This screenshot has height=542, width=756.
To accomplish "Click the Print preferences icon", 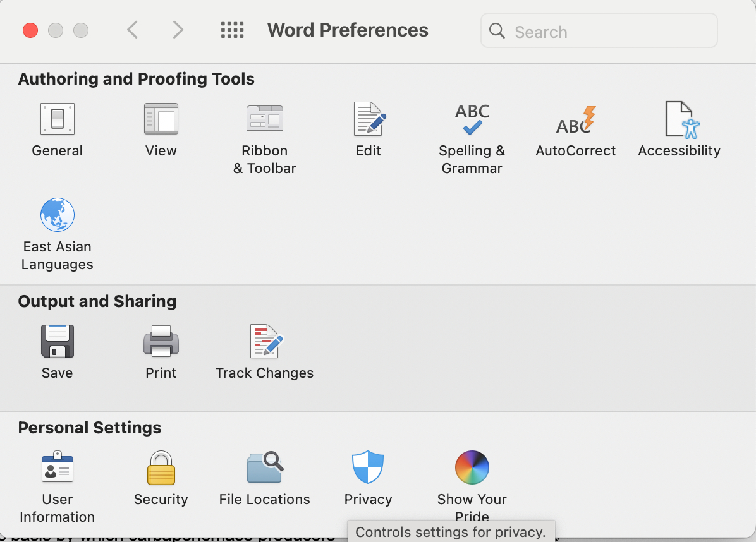I will pos(161,342).
